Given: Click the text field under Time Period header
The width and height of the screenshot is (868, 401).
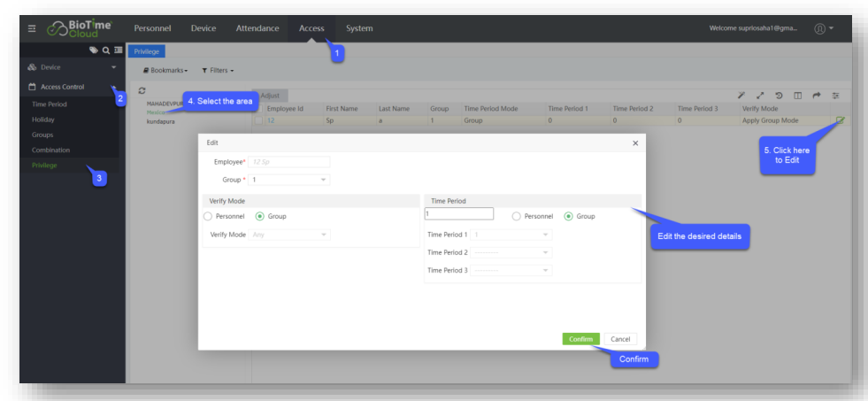Looking at the screenshot, I should coord(458,214).
